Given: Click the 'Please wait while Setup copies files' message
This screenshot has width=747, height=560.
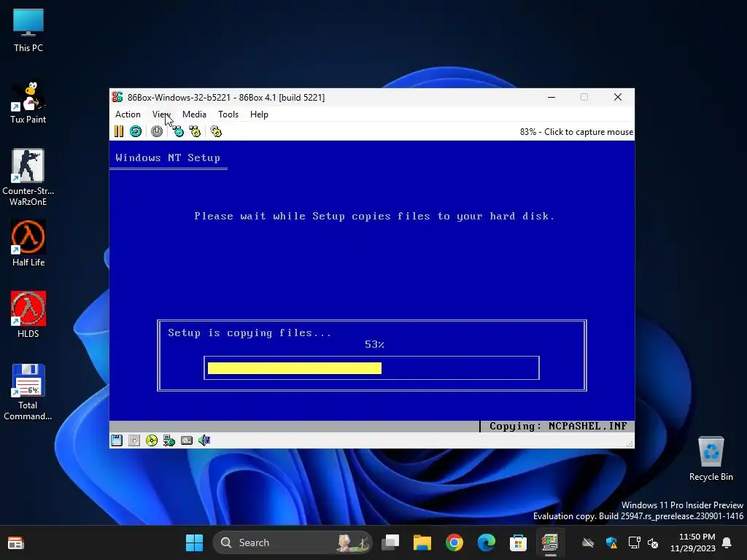Looking at the screenshot, I should (x=374, y=216).
